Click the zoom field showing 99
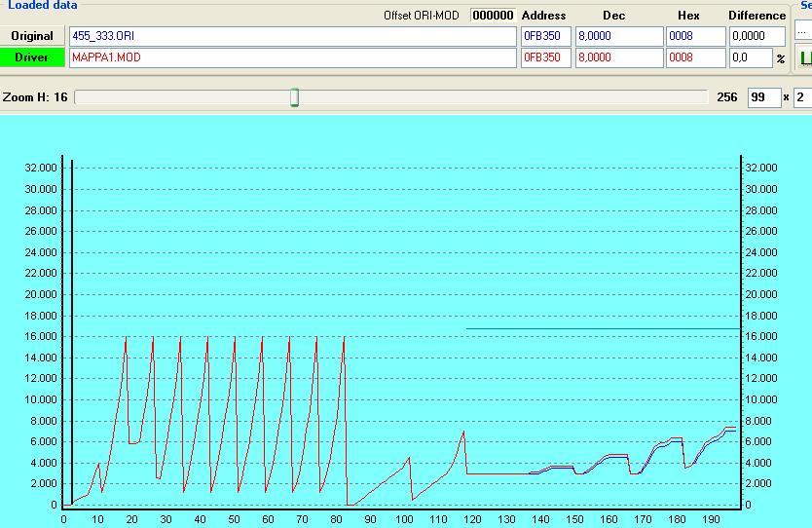 pos(764,97)
